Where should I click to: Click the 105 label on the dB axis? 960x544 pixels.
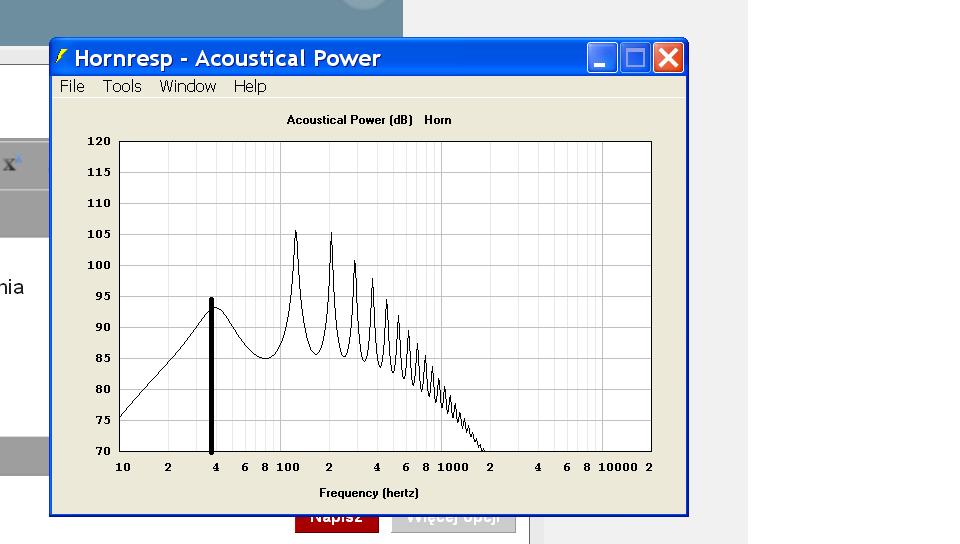click(99, 234)
